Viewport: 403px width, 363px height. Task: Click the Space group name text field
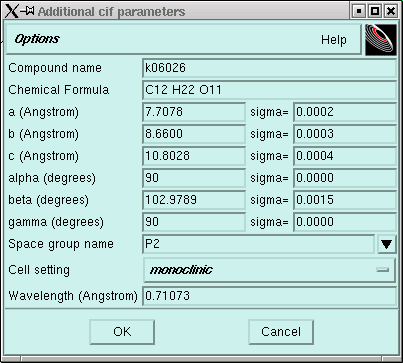tap(259, 244)
